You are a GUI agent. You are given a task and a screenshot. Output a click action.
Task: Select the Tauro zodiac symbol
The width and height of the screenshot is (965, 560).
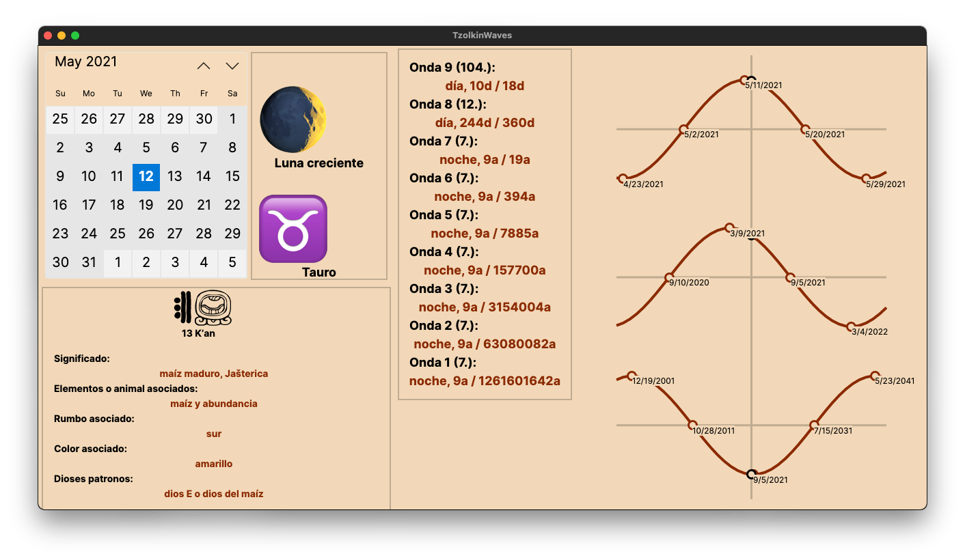pos(293,229)
